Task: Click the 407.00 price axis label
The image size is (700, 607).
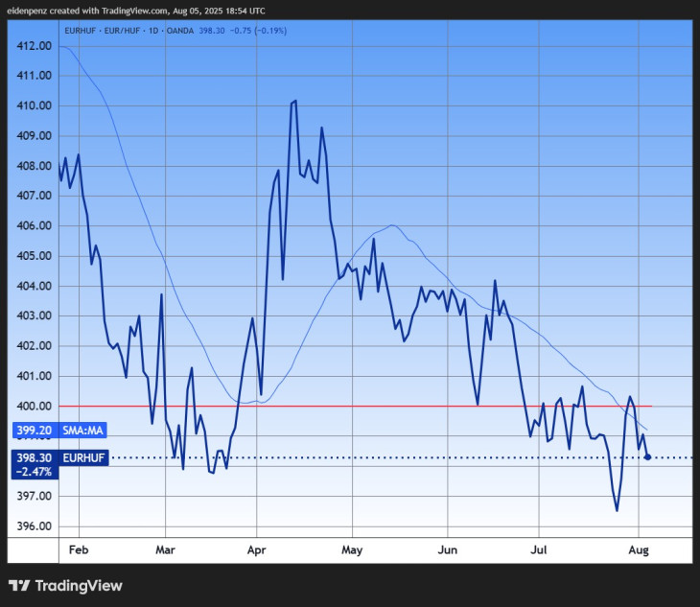Action: [x=34, y=196]
